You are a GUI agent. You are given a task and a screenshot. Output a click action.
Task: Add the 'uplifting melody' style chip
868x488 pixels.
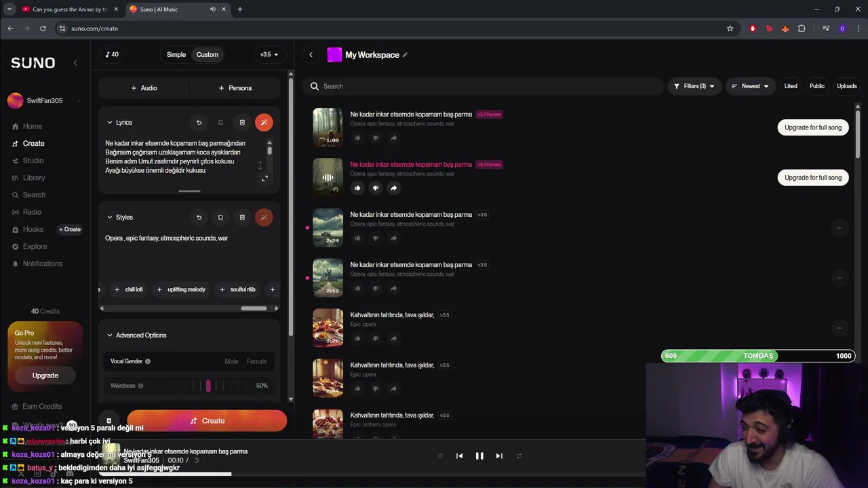point(181,289)
